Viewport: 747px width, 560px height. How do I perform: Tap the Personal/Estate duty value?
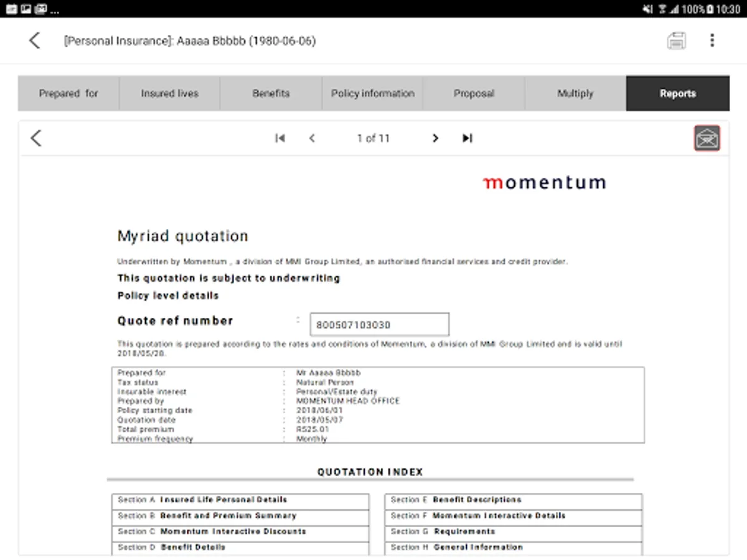337,392
